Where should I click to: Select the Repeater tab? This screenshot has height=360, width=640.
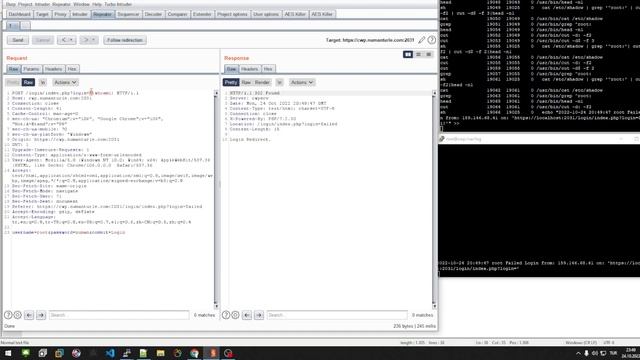[x=102, y=14]
